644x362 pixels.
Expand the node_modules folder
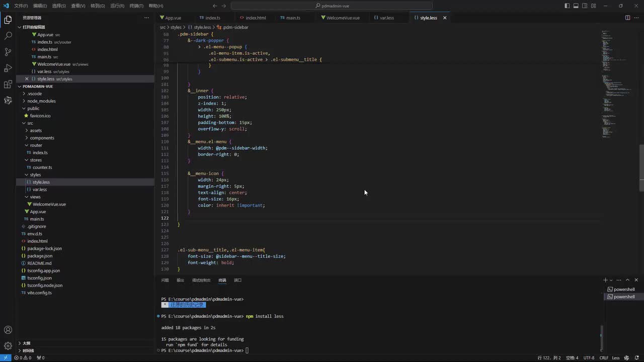tap(41, 101)
